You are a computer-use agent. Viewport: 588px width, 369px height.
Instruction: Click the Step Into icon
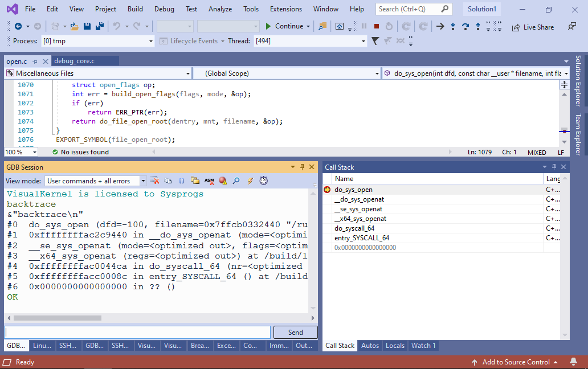coord(453,26)
